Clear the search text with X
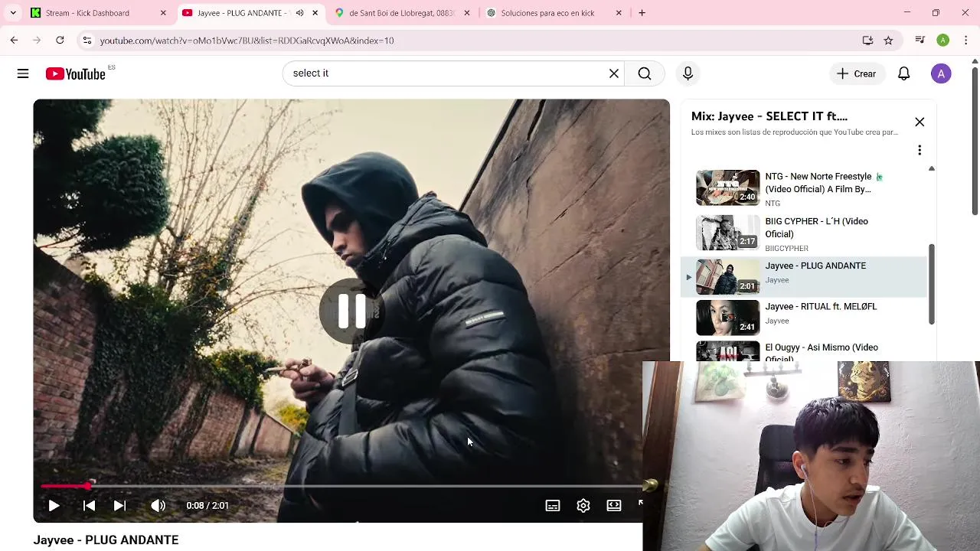This screenshot has height=551, width=980. tap(614, 73)
